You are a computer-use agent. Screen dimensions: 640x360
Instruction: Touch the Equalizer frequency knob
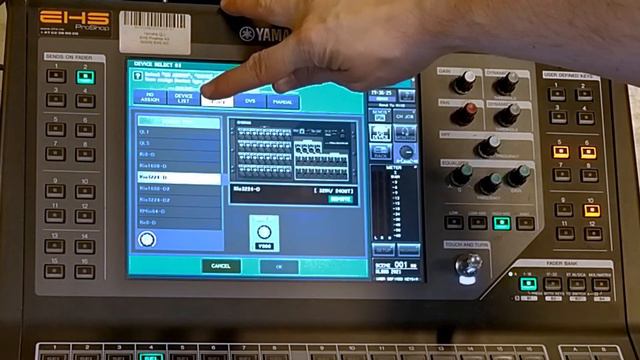(490, 184)
